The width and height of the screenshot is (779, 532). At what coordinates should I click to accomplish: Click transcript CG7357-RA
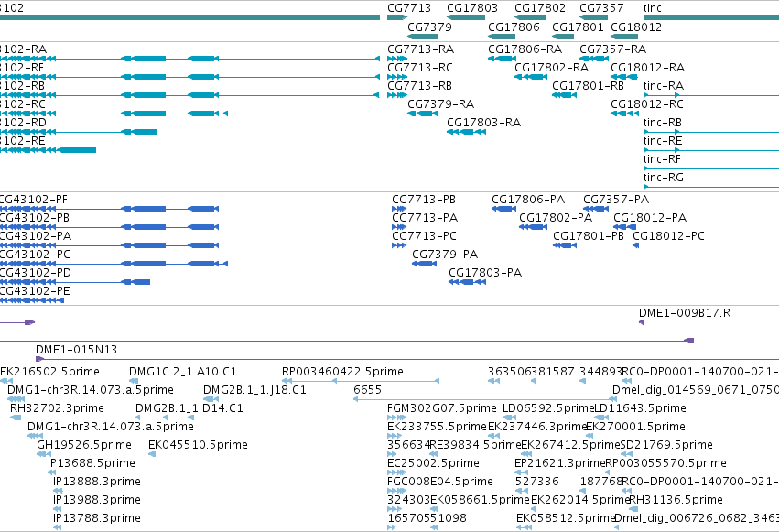612,49
